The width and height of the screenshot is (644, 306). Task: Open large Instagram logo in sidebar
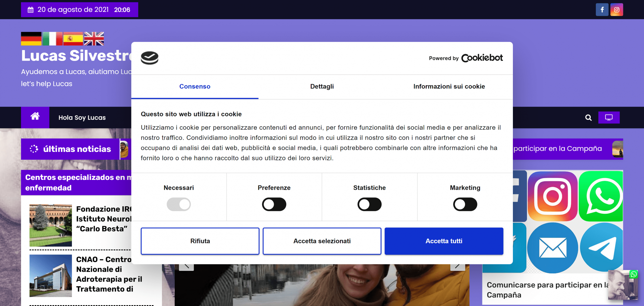click(x=553, y=196)
